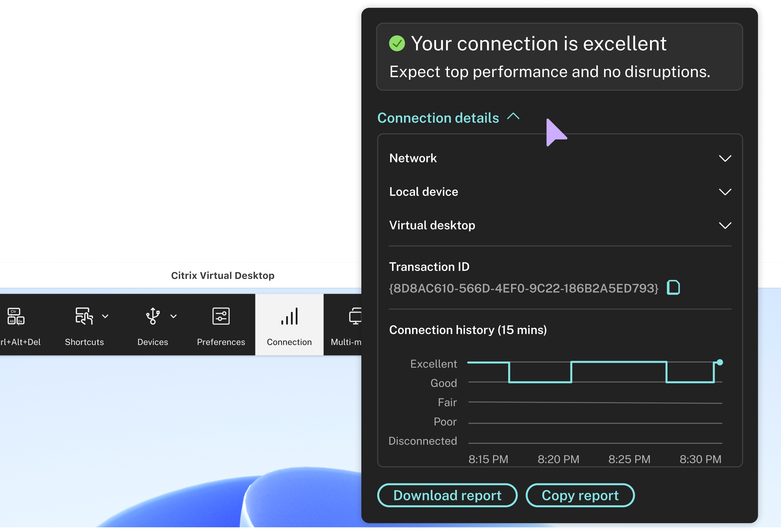
Task: Click the green connection status checkmark
Action: (x=397, y=44)
